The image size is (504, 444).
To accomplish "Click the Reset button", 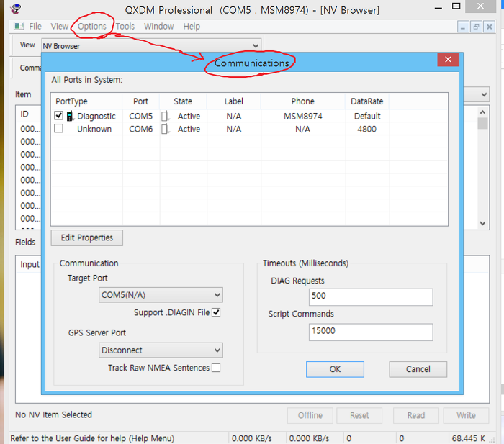I will 359,416.
